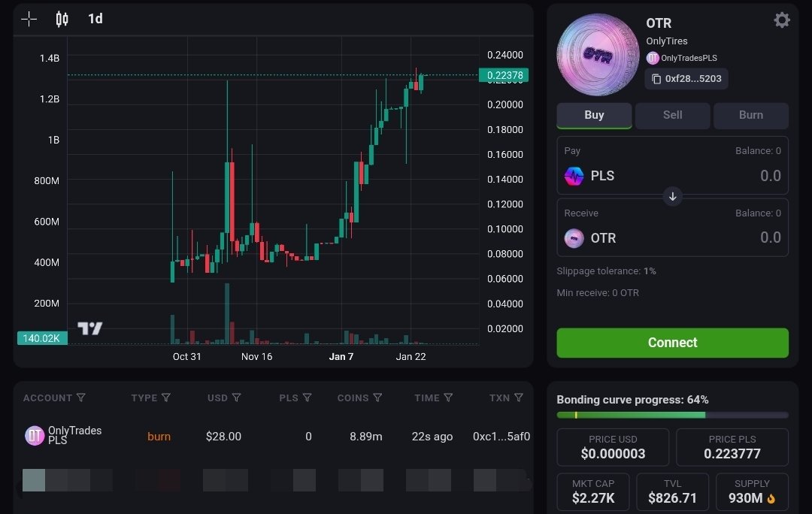Click the 22s ago time cell
The image size is (812, 514).
pos(432,437)
